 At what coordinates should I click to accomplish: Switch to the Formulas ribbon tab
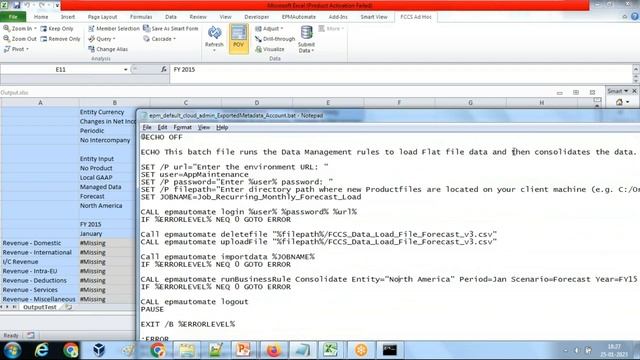pos(141,17)
